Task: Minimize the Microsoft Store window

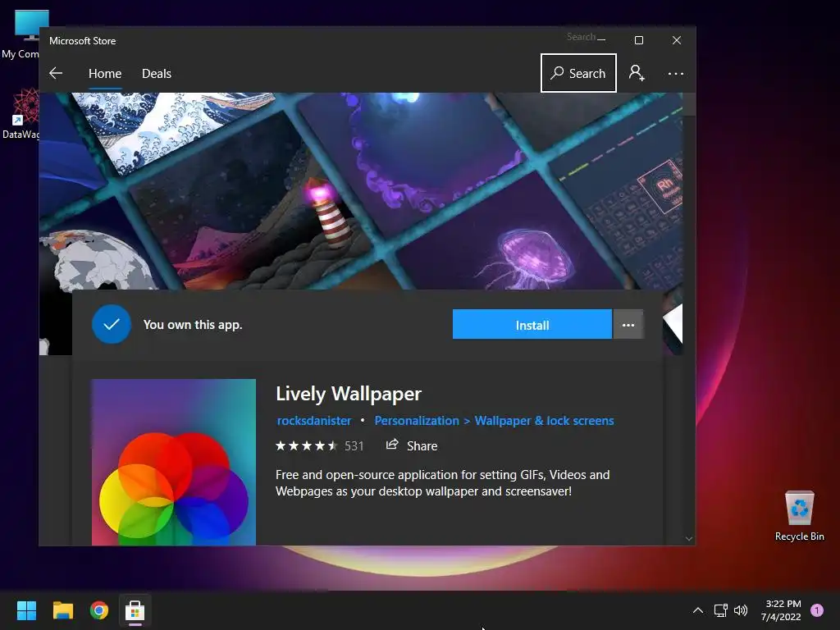Action: [601, 40]
